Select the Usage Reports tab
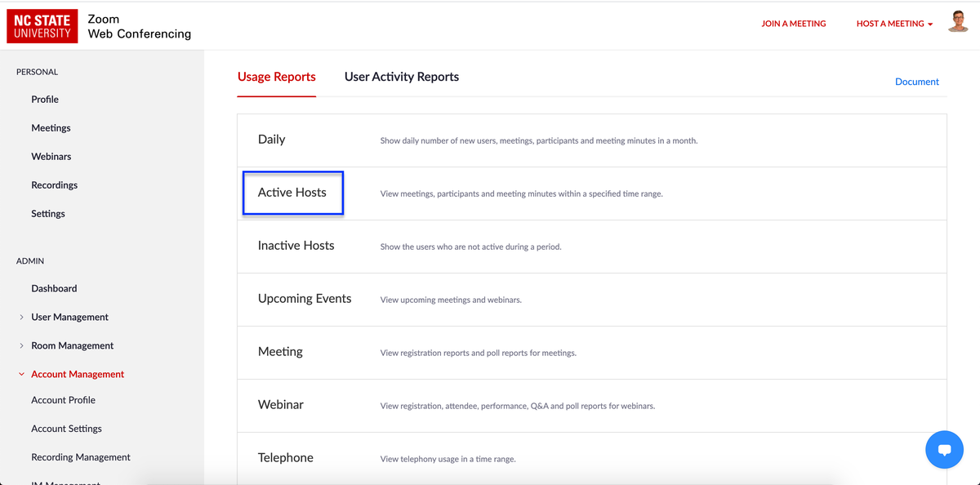 (x=276, y=76)
